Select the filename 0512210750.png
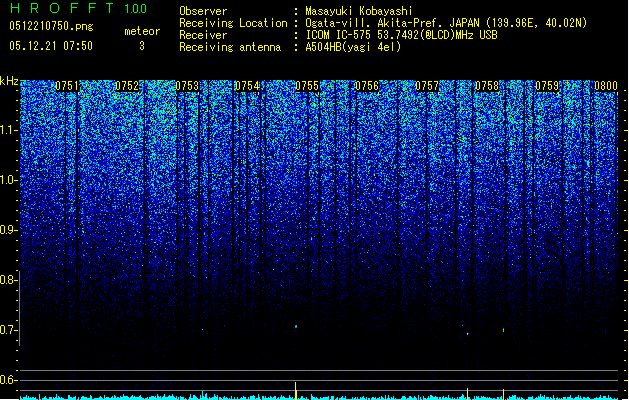Viewport: 629px width, 400px height. pos(51,26)
